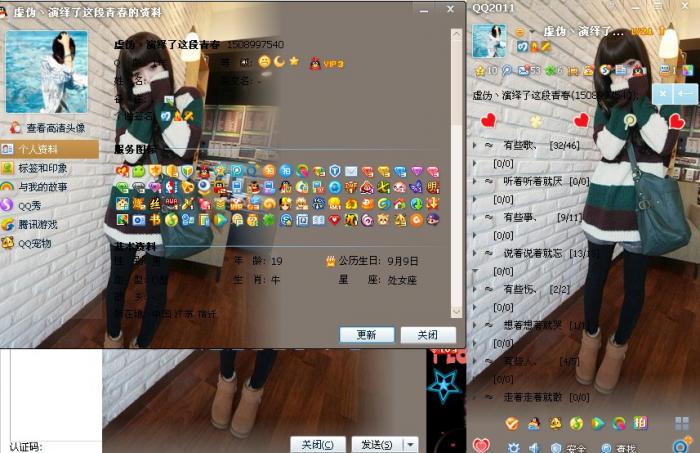Viewport: 700px width, 453px height.
Task: Open the QQ宠物 tab
Action: pyautogui.click(x=50, y=243)
